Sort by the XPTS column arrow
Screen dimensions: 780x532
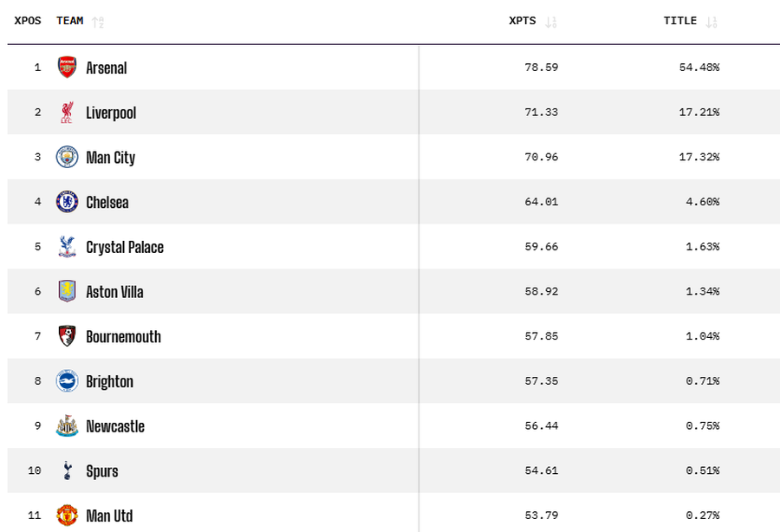coord(551,22)
